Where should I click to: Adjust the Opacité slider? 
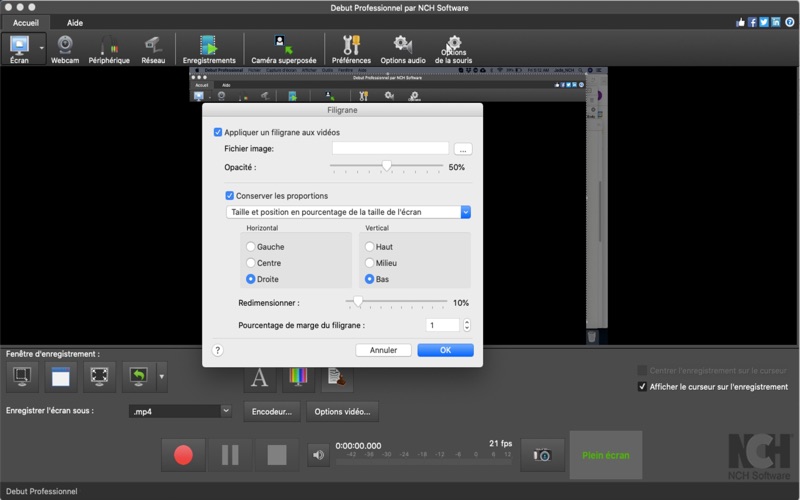(386, 166)
